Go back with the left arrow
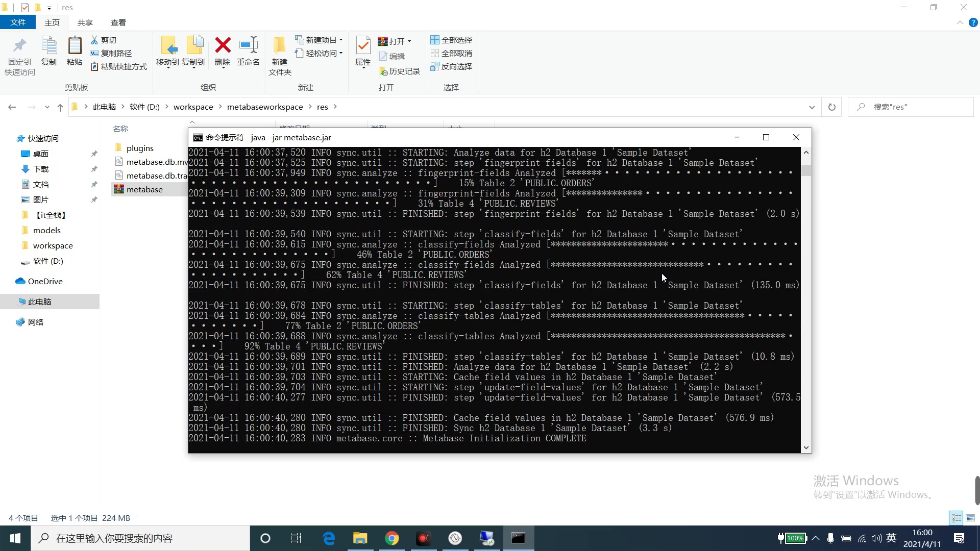Viewport: 980px width, 551px height. pos(12,107)
